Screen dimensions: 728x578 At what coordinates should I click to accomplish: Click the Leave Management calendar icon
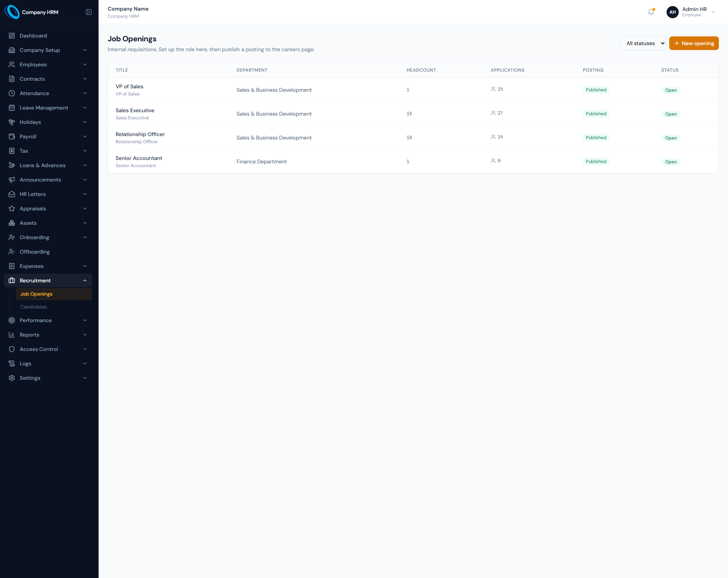tap(12, 108)
